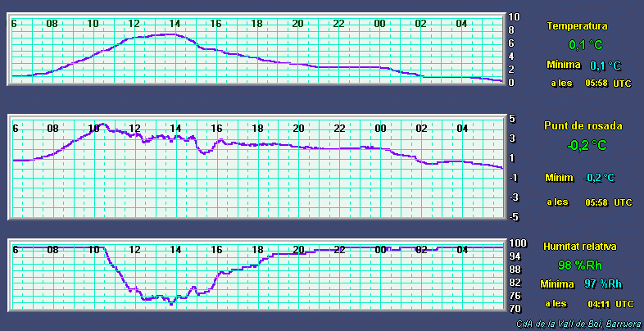
Task: Click the 04 hour label in the dew point graph
Action: (462, 129)
